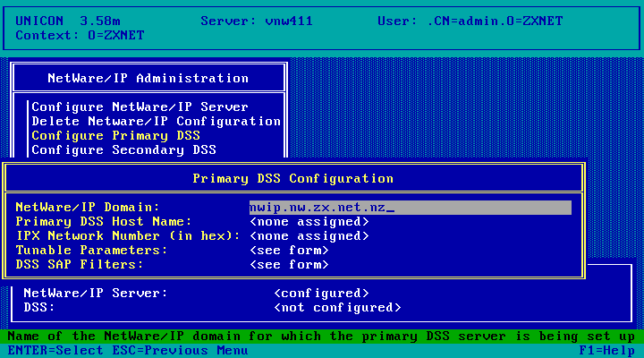This screenshot has height=358, width=644.
Task: Click the <not configured> DSS status
Action: (337, 308)
